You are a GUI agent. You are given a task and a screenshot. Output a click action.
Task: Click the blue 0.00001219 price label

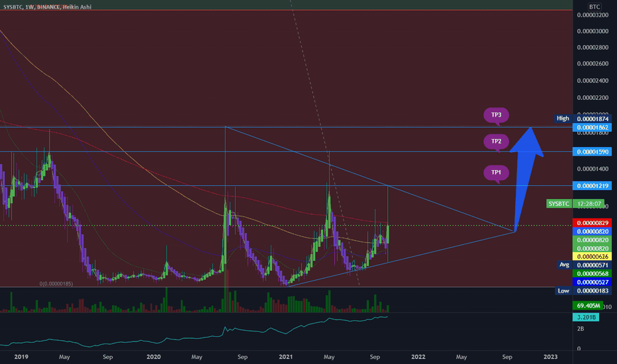click(593, 186)
